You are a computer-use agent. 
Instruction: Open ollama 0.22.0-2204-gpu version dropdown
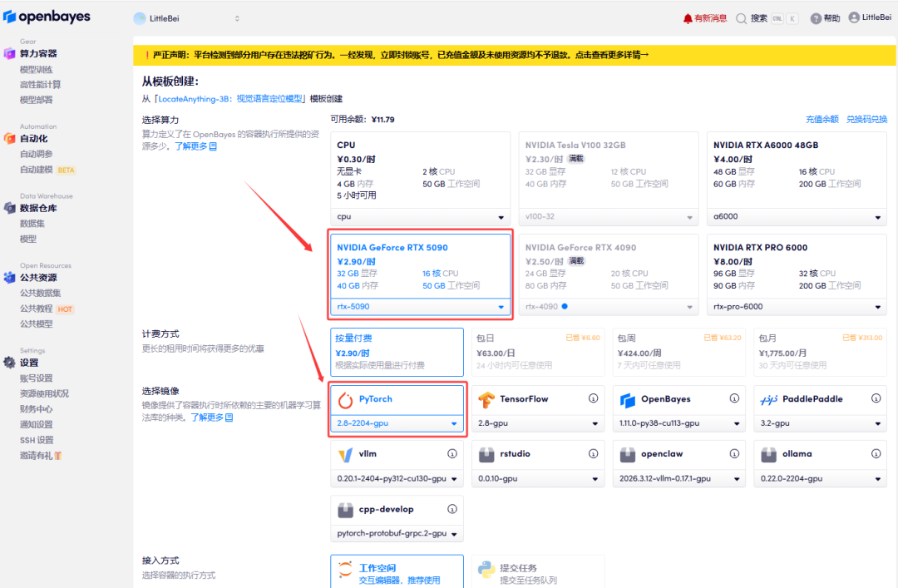click(820, 478)
